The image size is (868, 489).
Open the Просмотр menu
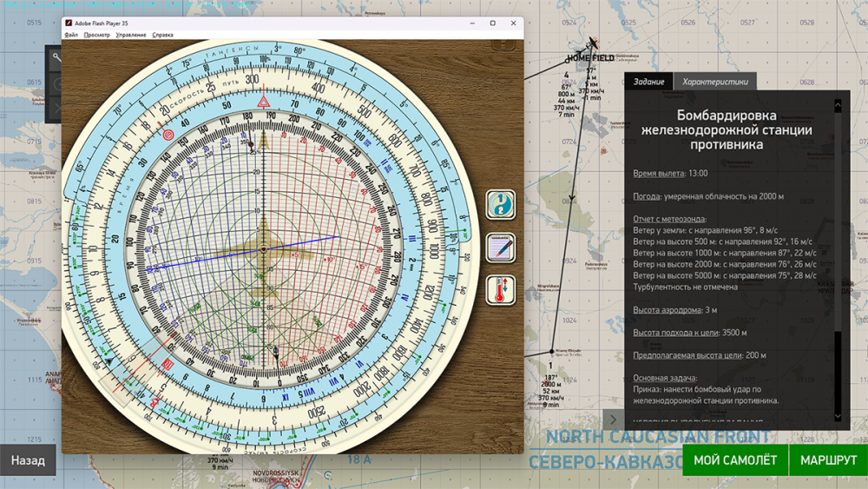pyautogui.click(x=96, y=35)
